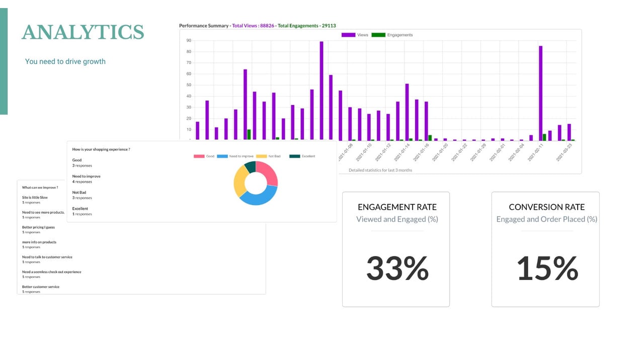Click 'Detailed statistics for last 3 months' caption

point(380,170)
